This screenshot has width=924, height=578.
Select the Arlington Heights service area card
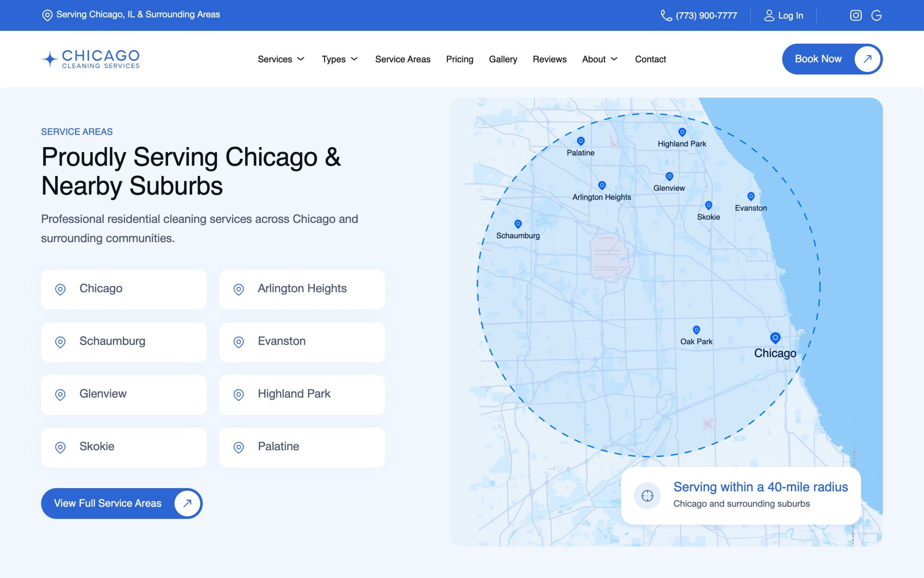[x=302, y=289]
